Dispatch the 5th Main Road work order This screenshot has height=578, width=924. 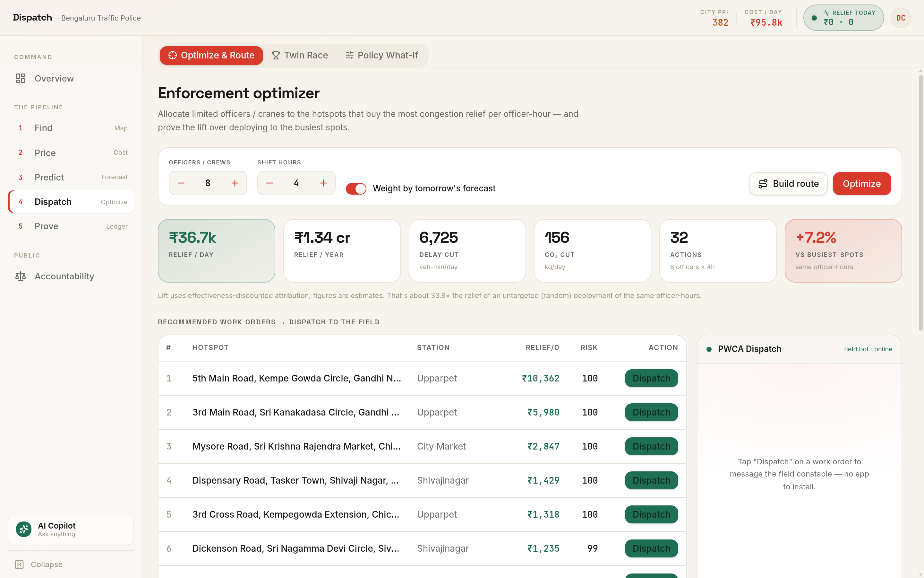651,378
